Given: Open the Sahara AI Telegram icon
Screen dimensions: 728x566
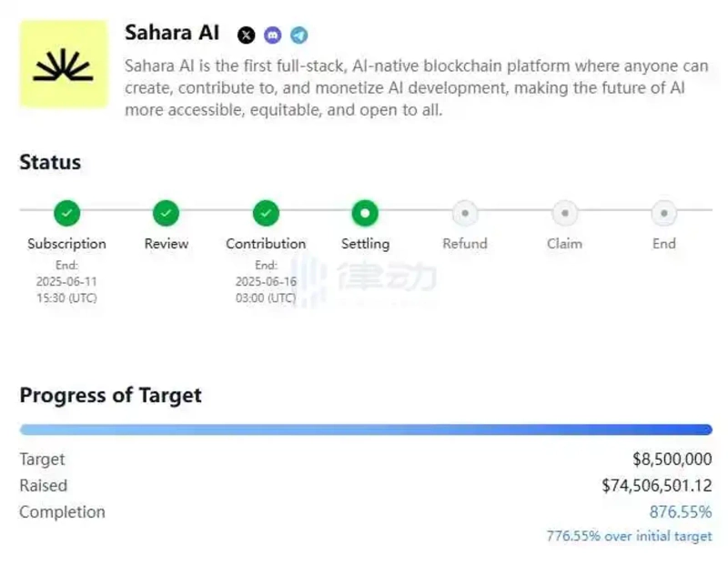Looking at the screenshot, I should pos(298,35).
